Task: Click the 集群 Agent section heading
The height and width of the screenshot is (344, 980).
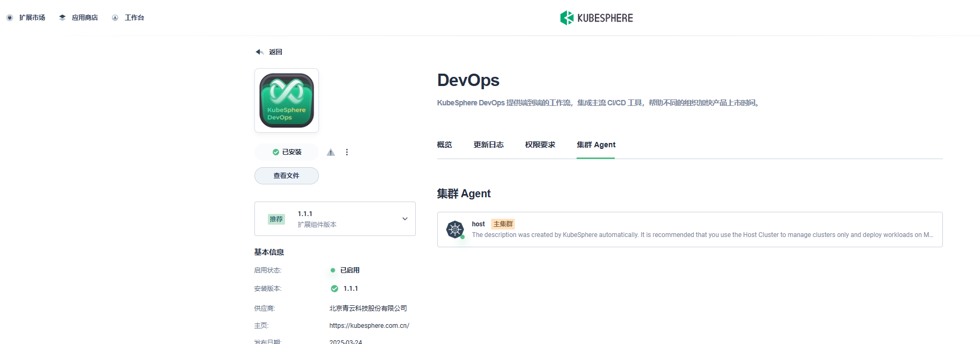Action: pos(464,193)
